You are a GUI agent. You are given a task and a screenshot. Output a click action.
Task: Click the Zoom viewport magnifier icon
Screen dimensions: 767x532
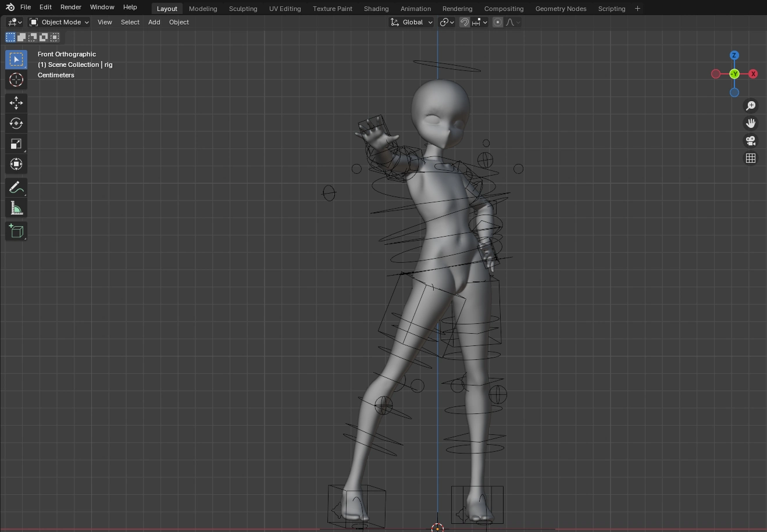(x=751, y=106)
